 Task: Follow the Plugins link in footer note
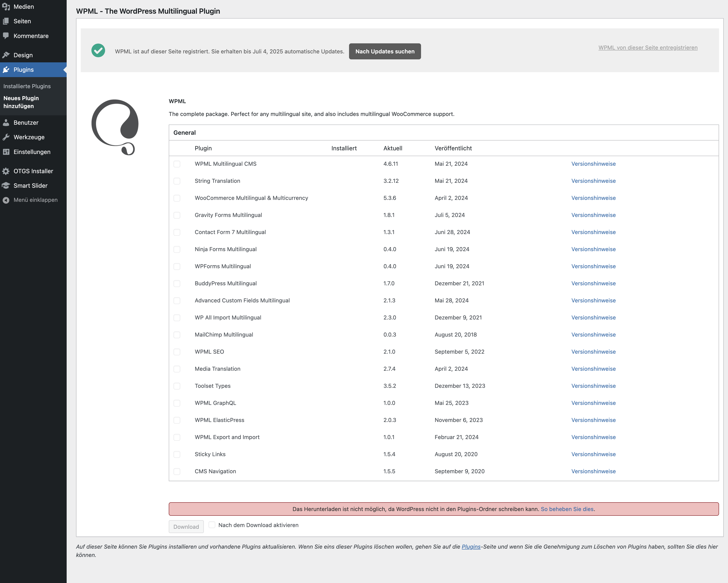pyautogui.click(x=471, y=546)
